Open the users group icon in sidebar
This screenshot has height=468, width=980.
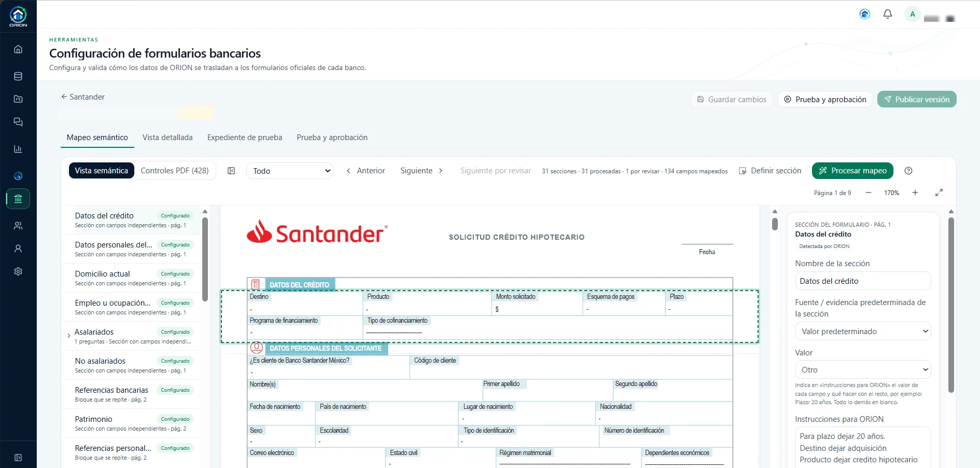pos(18,226)
